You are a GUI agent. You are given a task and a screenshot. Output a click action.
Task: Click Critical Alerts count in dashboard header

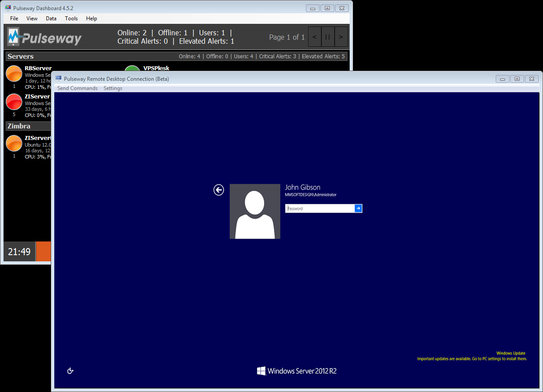(x=143, y=41)
